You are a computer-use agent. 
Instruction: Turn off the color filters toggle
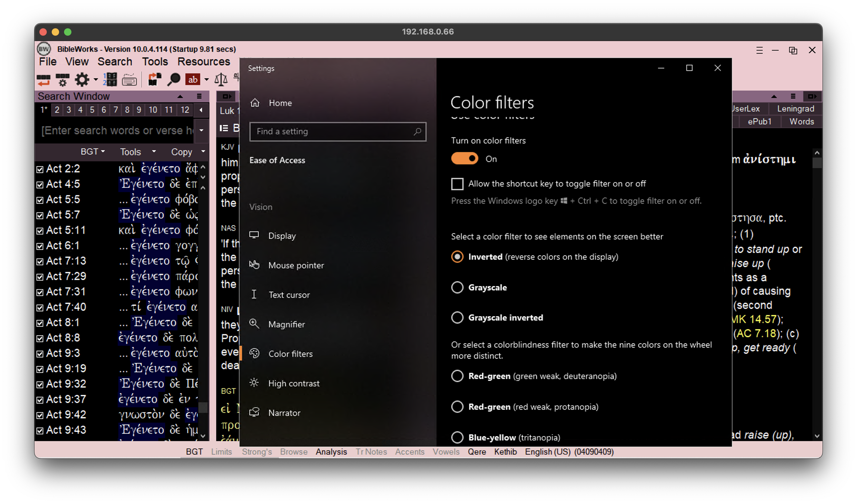[465, 158]
